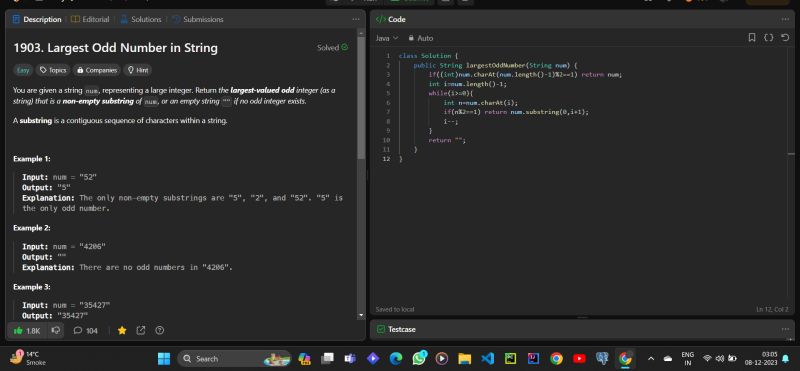This screenshot has width=800, height=371.
Task: Click the taskbar Search box
Action: point(234,359)
